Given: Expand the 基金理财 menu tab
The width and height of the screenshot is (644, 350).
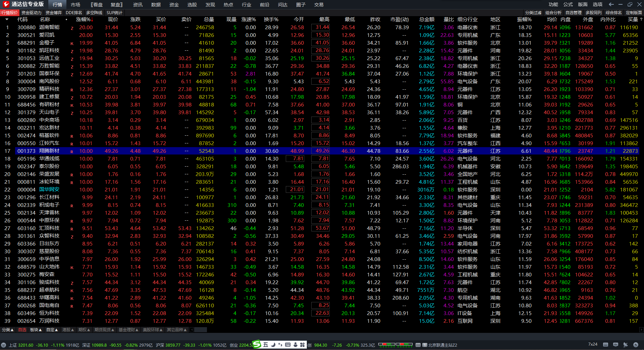Looking at the screenshot, I should click(128, 330).
